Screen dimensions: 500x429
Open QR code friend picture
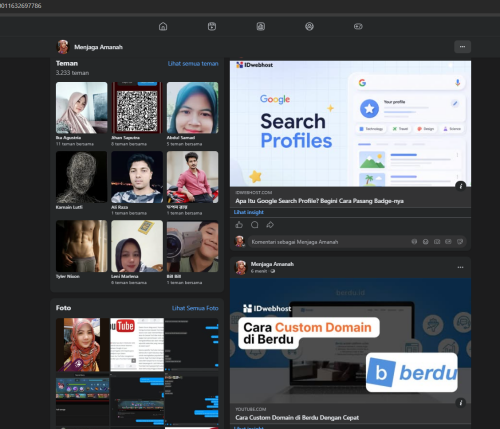[x=137, y=108]
